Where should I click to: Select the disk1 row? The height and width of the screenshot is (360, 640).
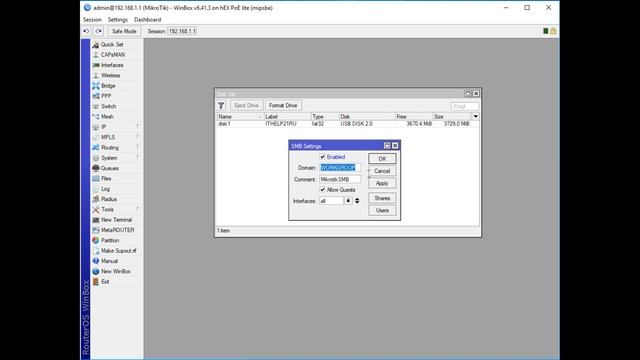point(348,124)
